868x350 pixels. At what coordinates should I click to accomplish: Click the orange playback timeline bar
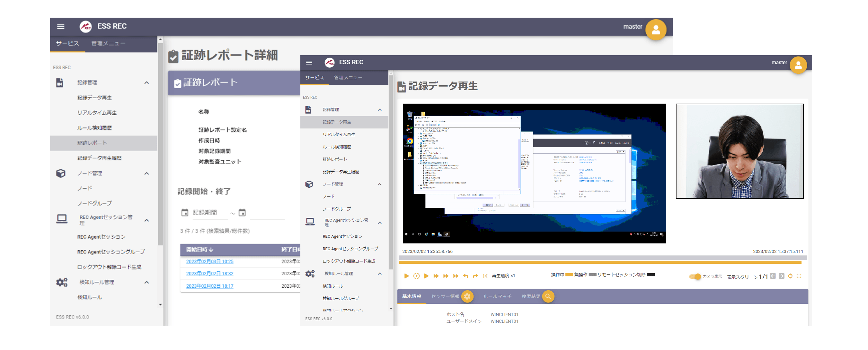(x=600, y=262)
